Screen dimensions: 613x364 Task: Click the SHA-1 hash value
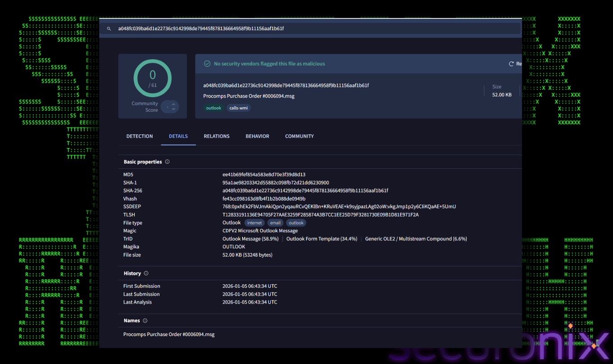275,183
